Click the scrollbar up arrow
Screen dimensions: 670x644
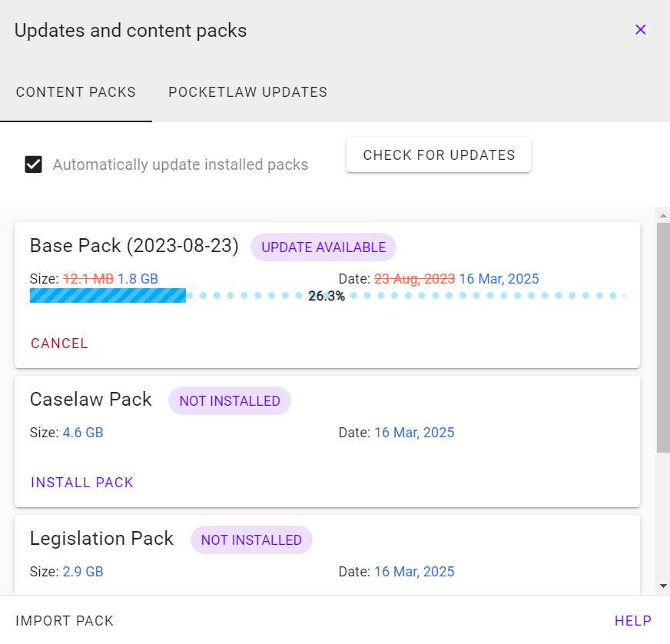[663, 216]
